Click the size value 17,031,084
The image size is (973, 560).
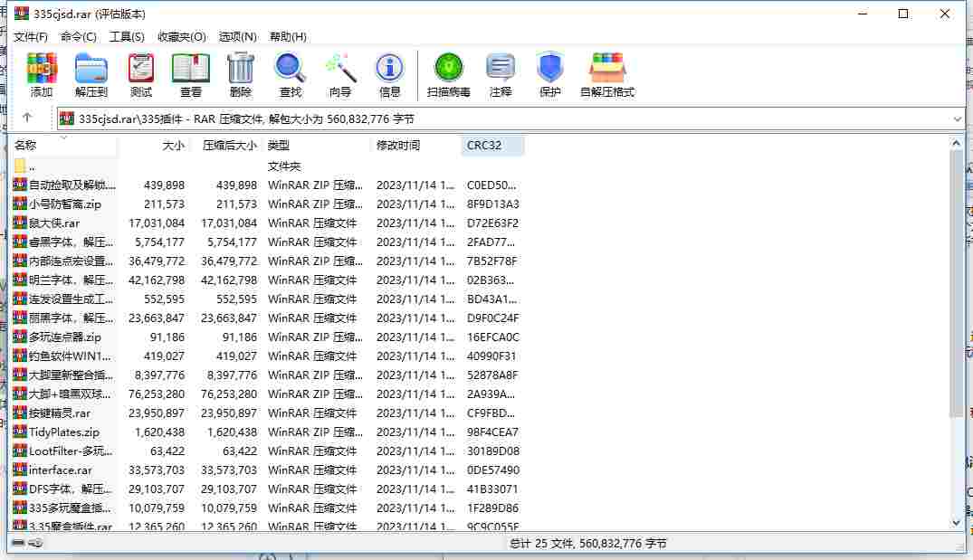157,223
